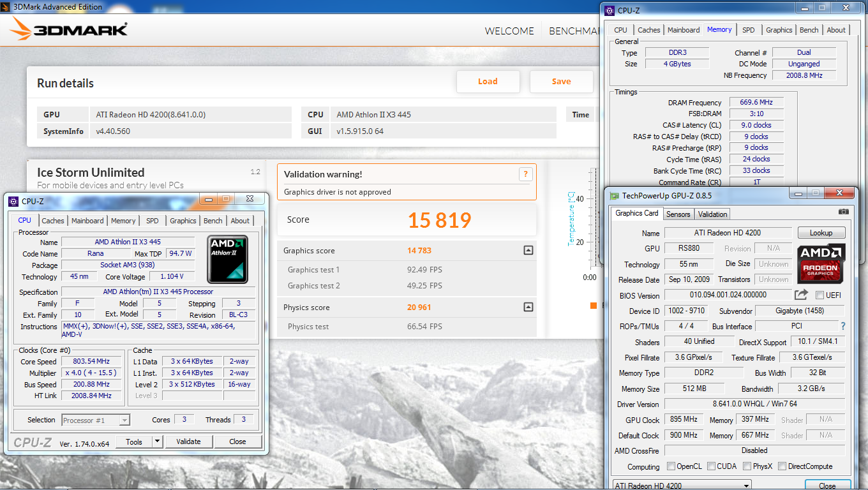This screenshot has width=868, height=490.
Task: Click the Bus Interface question mark in GPU-Z
Action: (842, 326)
